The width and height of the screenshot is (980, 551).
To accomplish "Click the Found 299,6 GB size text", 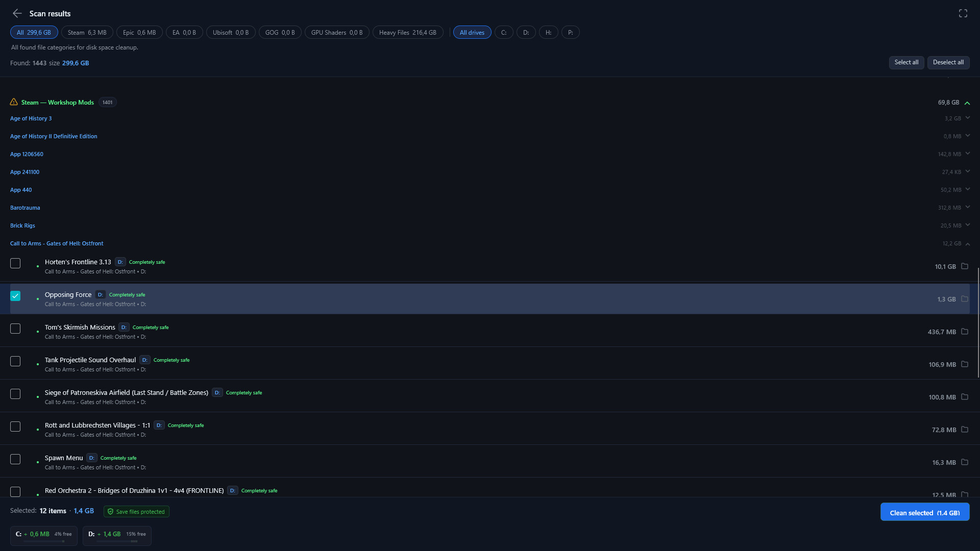I will click(76, 63).
